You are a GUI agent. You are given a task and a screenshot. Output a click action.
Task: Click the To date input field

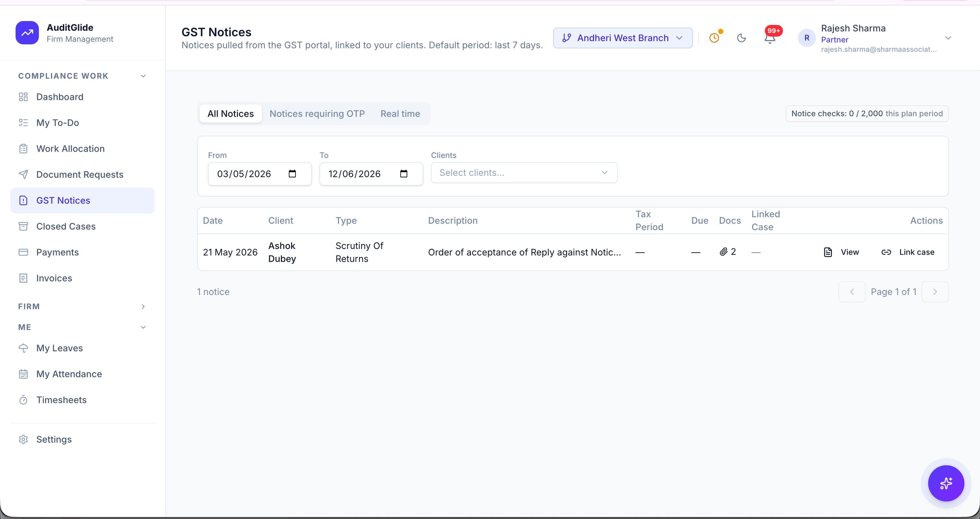[x=371, y=174]
